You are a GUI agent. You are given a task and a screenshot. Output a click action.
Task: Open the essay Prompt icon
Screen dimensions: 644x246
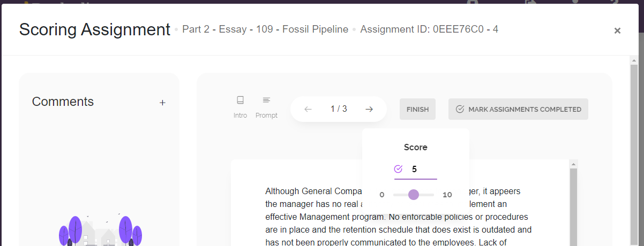266,101
